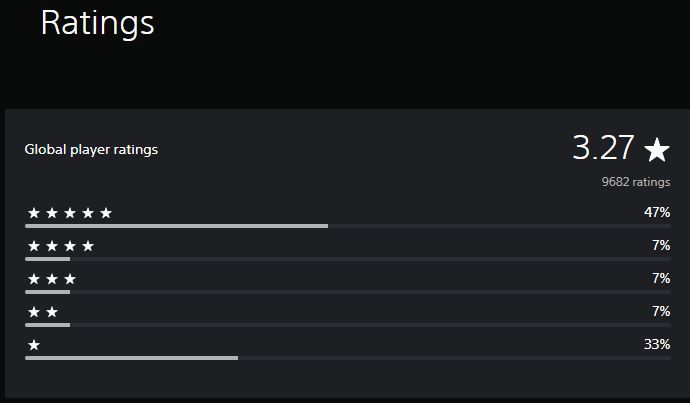Viewport: 690px width, 403px height.
Task: Click the 3.27 average score
Action: [x=603, y=147]
